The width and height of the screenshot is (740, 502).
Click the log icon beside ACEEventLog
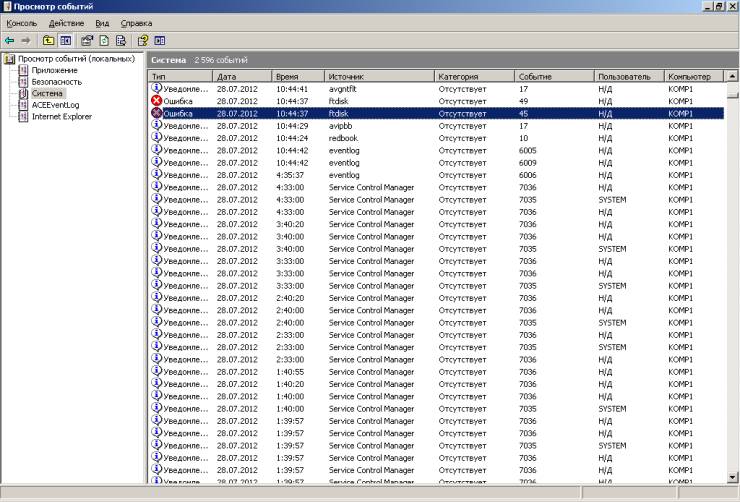(23, 105)
